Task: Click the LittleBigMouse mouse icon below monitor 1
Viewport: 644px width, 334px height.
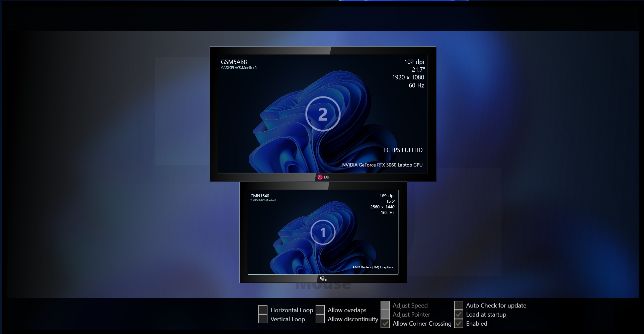Action: [x=323, y=278]
